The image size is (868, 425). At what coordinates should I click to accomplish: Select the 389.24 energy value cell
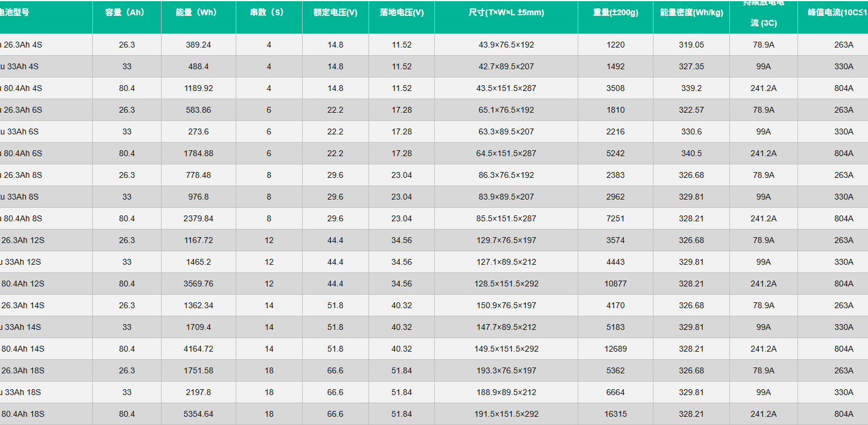tap(198, 45)
